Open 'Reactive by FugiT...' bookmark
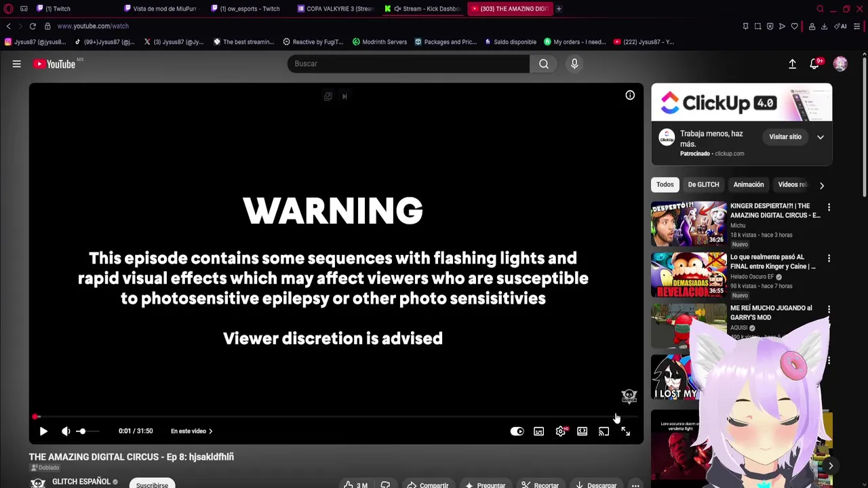This screenshot has width=868, height=488. (x=313, y=42)
